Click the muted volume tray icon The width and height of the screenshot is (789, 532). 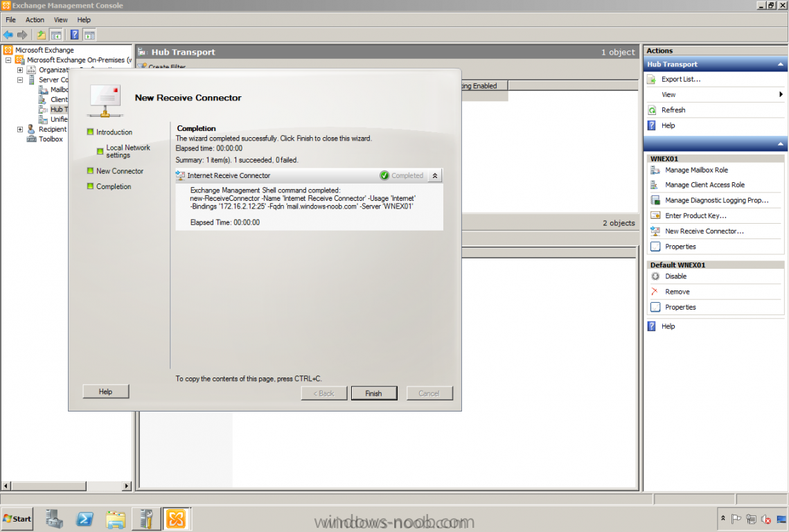tap(766, 518)
